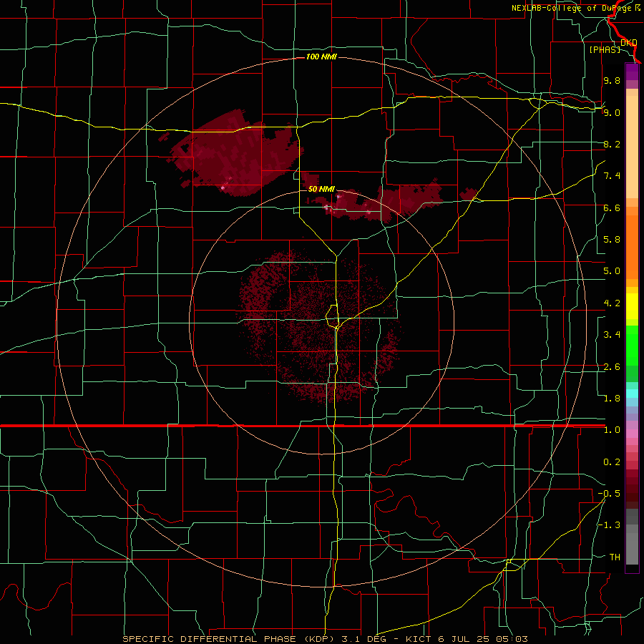Click the yellow segment of color bar
The image size is (644, 644).
click(632, 307)
